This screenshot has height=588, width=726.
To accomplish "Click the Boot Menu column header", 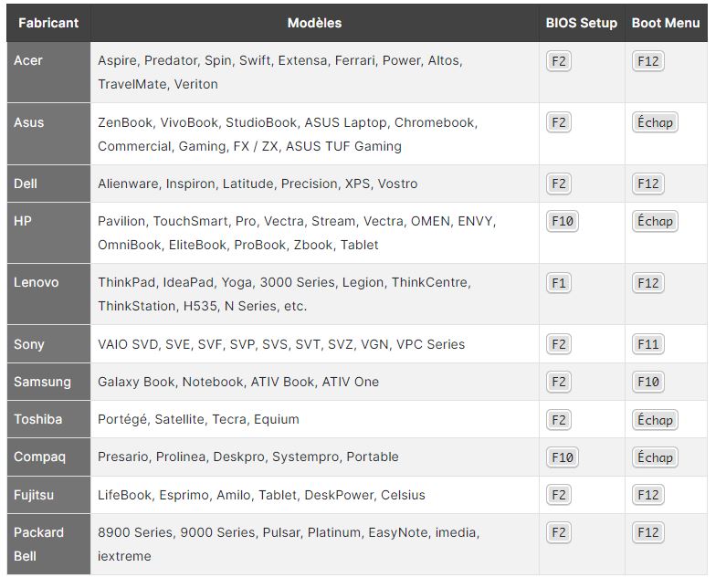I will [666, 23].
